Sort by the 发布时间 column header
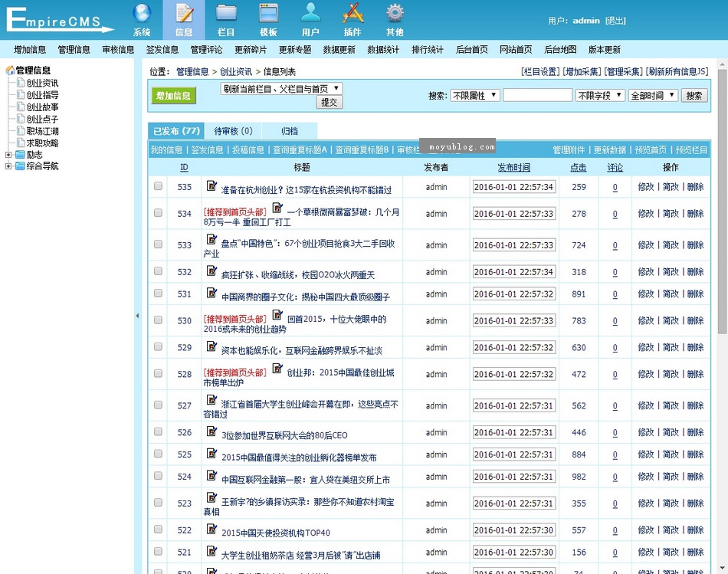This screenshot has height=574, width=728. (514, 168)
